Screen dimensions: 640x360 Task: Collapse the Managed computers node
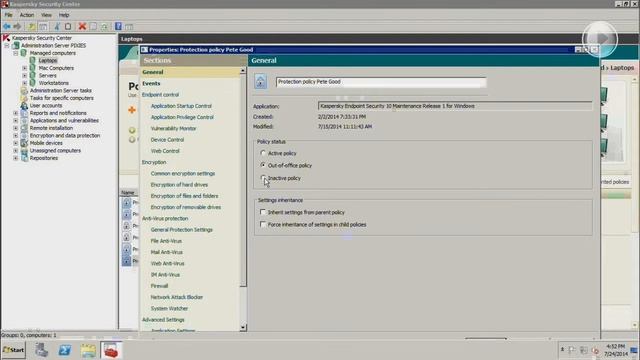(x=16, y=53)
